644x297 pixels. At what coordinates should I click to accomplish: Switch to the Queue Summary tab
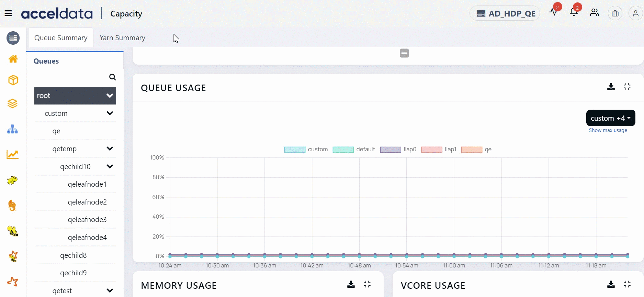click(61, 37)
